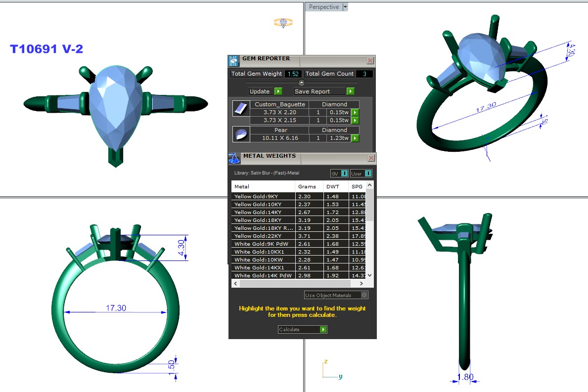Click green arrow for 3.73 X 2.15 baguette
Image resolution: width=588 pixels, height=392 pixels.
(x=355, y=121)
